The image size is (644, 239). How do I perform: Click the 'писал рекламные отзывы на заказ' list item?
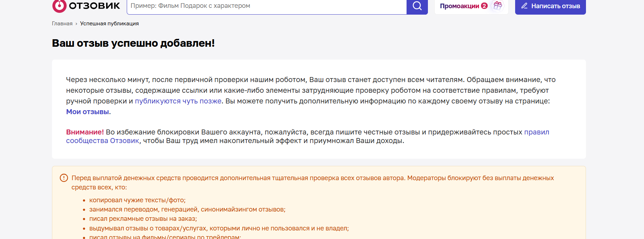[x=143, y=219]
